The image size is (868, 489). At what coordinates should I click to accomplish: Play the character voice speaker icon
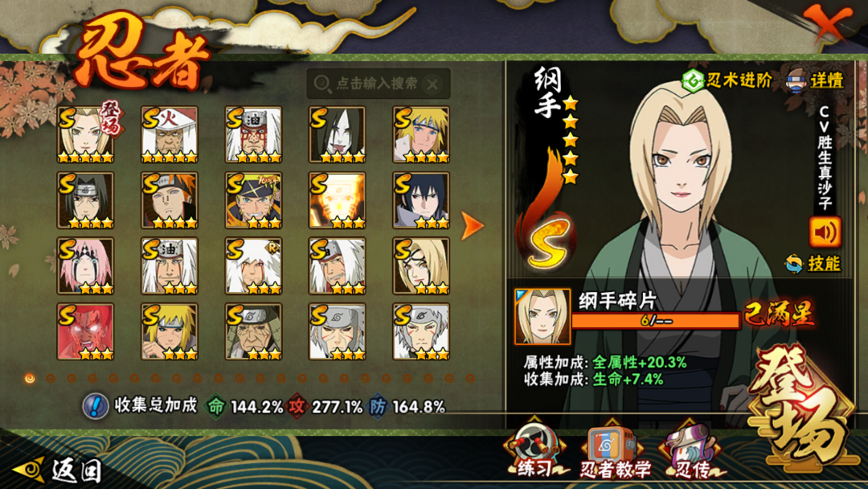point(825,232)
